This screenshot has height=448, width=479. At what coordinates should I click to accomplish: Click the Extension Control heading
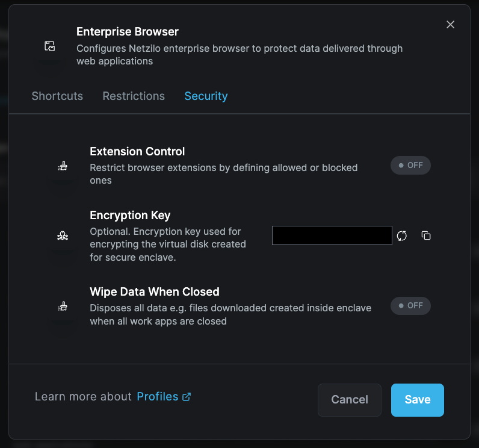point(137,152)
